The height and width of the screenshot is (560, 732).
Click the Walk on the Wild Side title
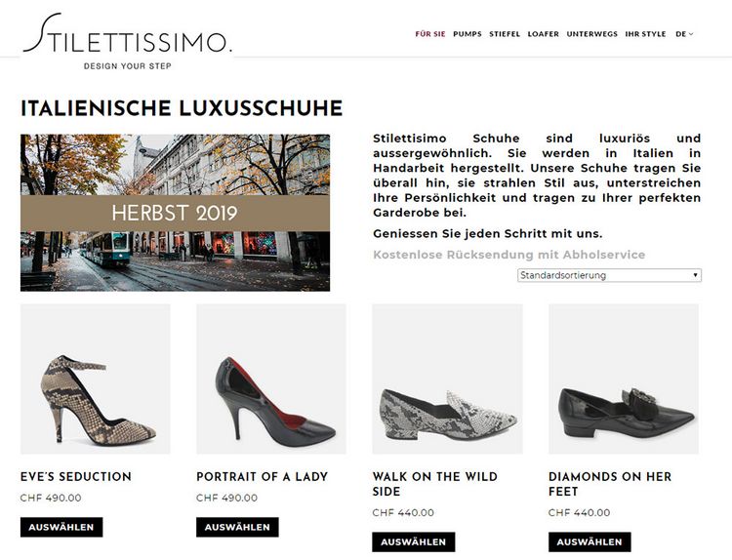pyautogui.click(x=435, y=484)
